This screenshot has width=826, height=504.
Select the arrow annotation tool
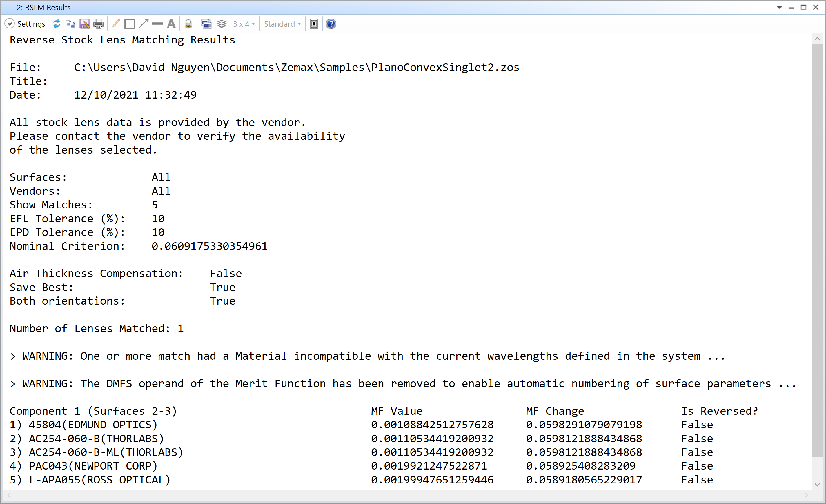144,24
